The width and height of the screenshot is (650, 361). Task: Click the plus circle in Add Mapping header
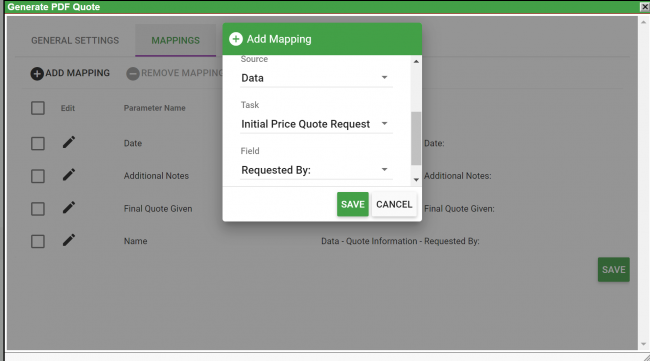click(235, 39)
